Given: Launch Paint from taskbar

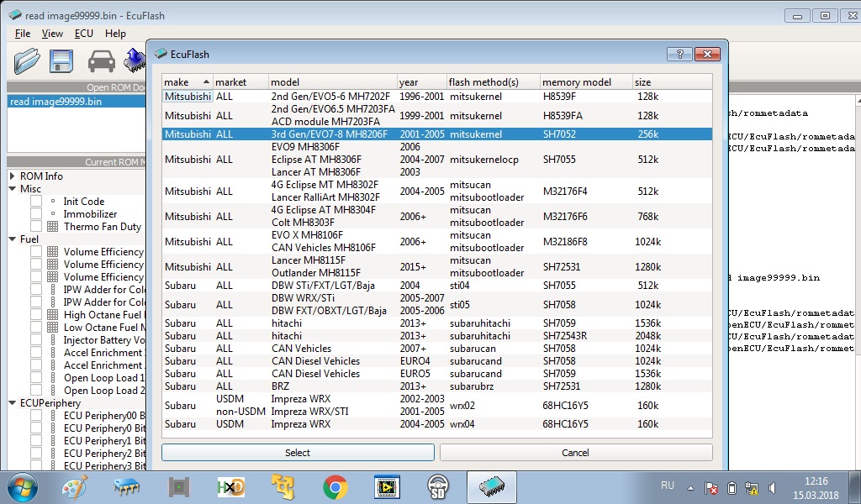Looking at the screenshot, I should 75,487.
